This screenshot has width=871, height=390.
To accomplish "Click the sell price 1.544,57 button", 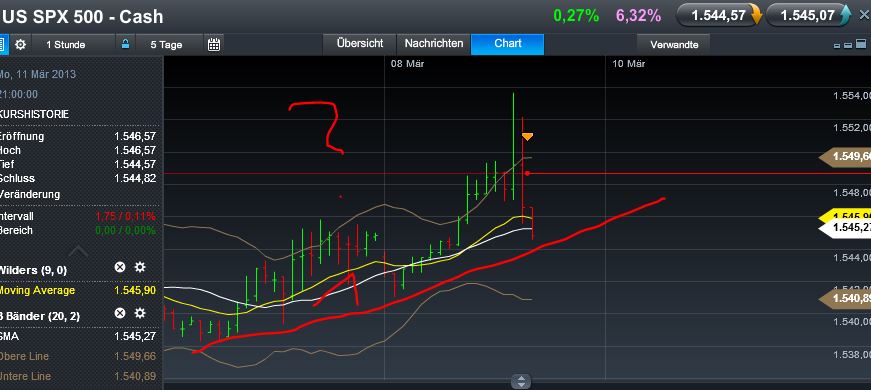I will (x=719, y=15).
